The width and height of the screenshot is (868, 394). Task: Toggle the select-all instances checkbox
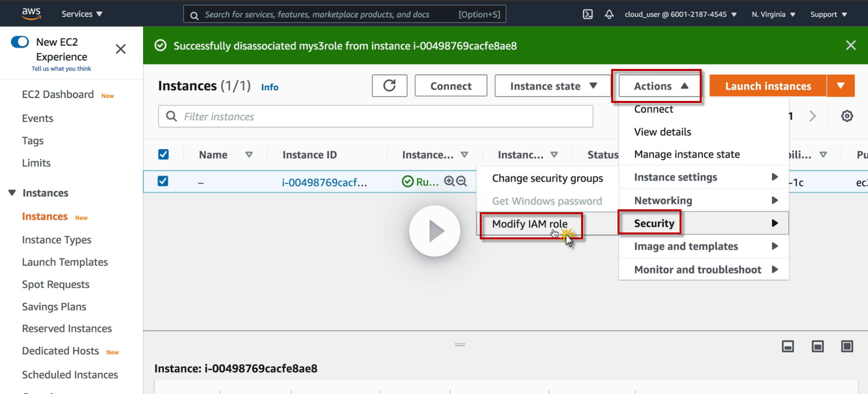163,155
